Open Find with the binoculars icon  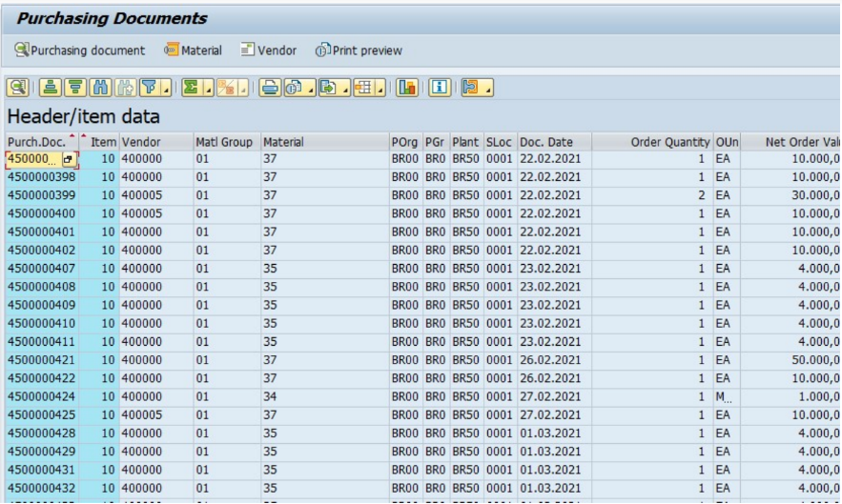point(100,87)
